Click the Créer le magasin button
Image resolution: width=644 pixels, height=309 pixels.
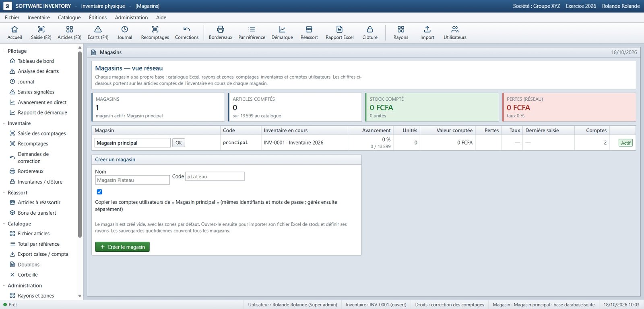(122, 247)
